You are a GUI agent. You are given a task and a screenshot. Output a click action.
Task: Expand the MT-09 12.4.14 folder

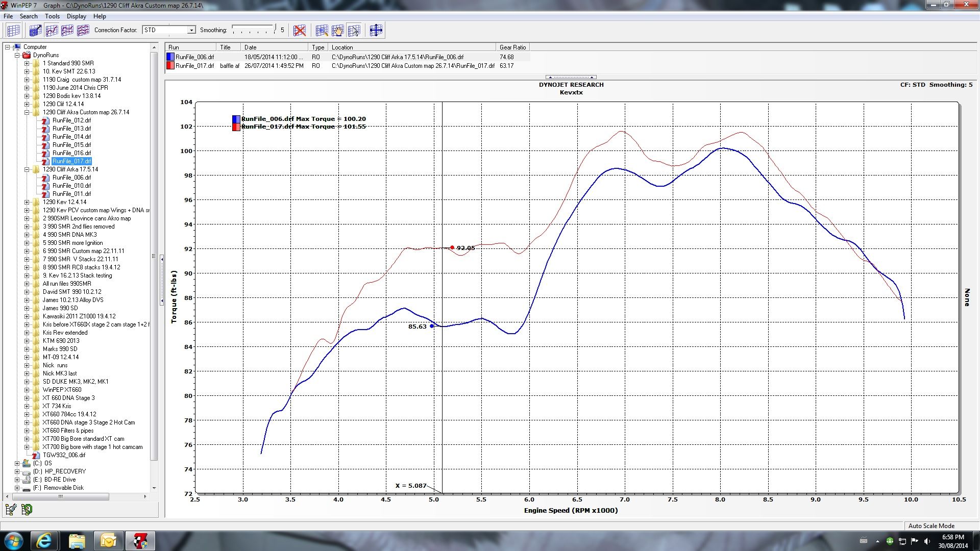tap(27, 357)
